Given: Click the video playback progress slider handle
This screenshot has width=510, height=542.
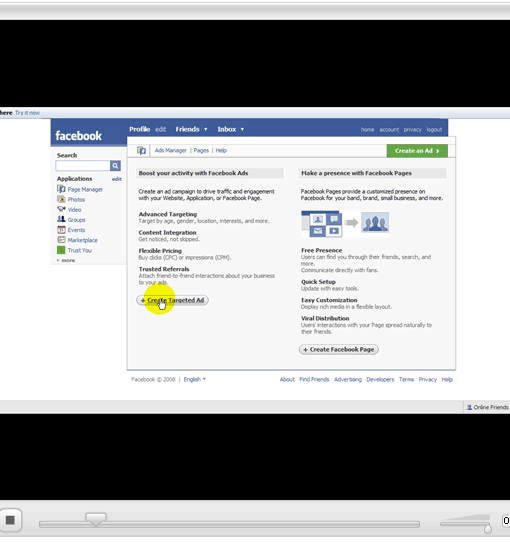Looking at the screenshot, I should click(x=96, y=519).
